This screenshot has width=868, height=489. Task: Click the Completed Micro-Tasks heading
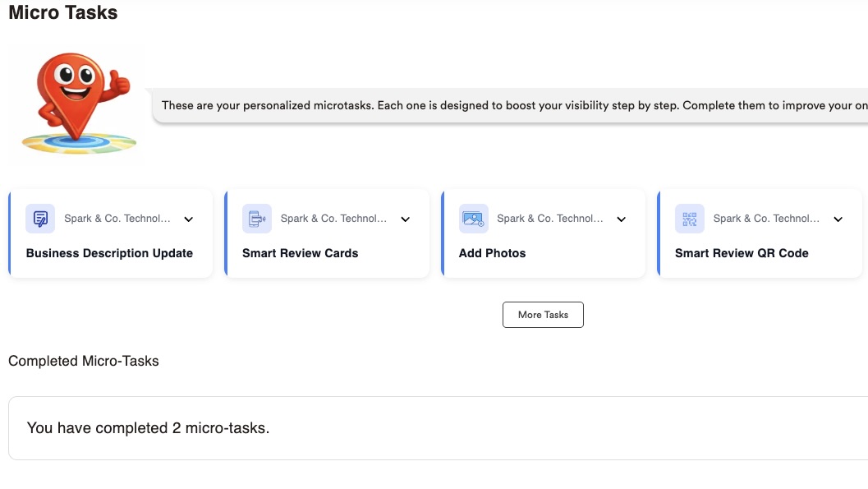pyautogui.click(x=84, y=361)
